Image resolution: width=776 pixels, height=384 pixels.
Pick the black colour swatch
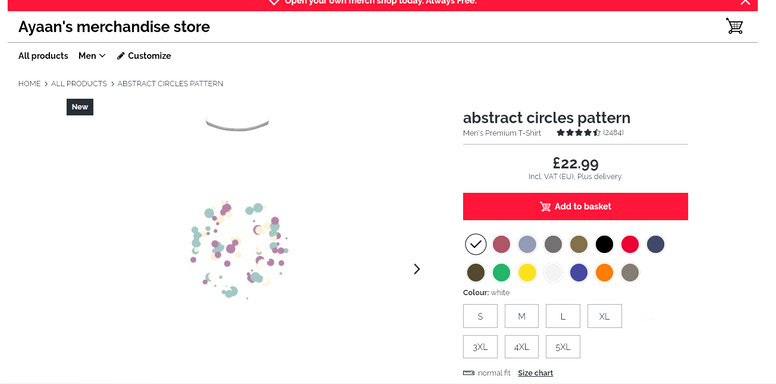tap(604, 244)
